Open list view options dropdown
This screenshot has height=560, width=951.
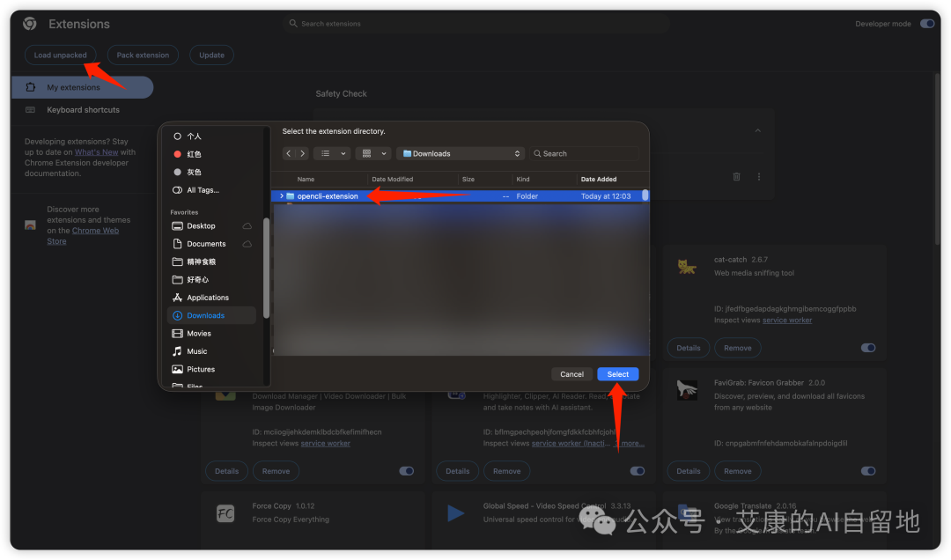(x=332, y=153)
